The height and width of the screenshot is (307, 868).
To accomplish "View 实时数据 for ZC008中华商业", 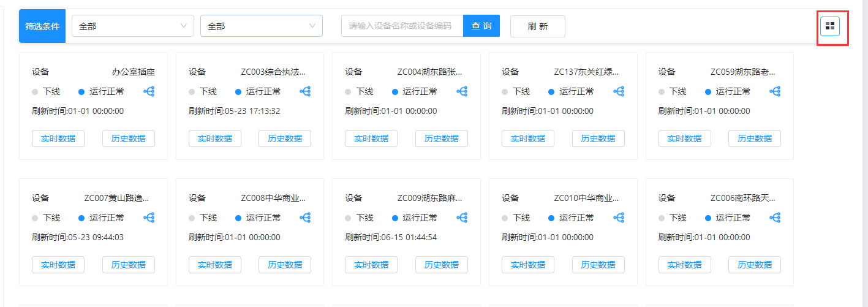I will coord(215,265).
